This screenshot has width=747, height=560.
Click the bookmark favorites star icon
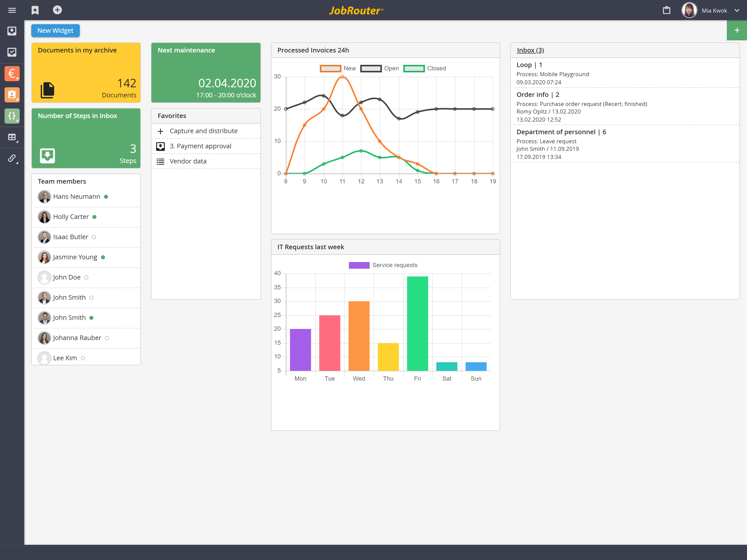pos(35,10)
